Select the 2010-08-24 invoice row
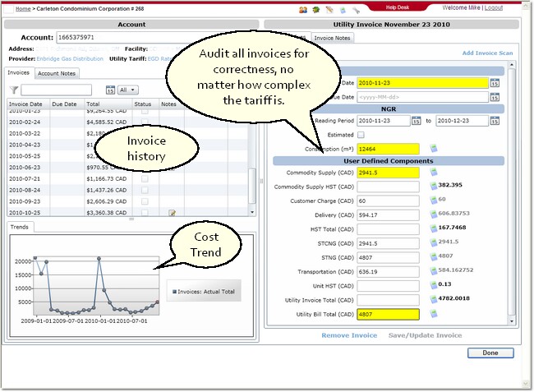 click(127, 190)
